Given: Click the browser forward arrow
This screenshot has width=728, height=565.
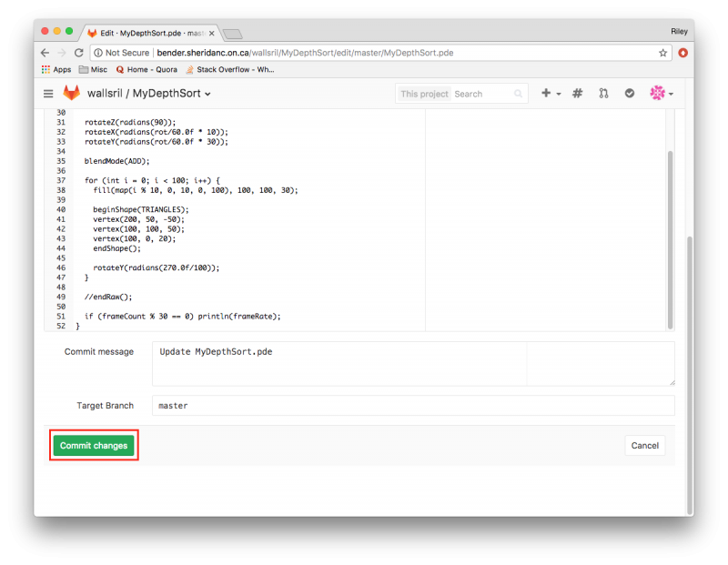Looking at the screenshot, I should pyautogui.click(x=62, y=53).
